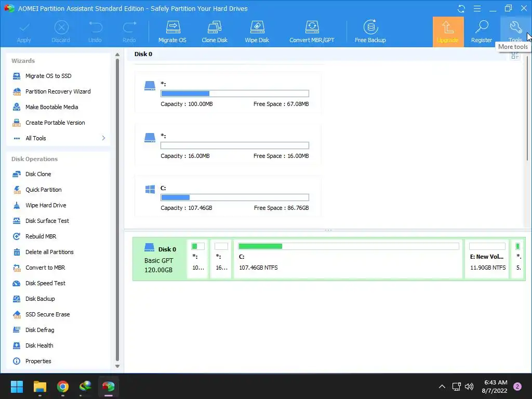Open the notification center badge
The height and width of the screenshot is (399, 532).
pyautogui.click(x=517, y=387)
